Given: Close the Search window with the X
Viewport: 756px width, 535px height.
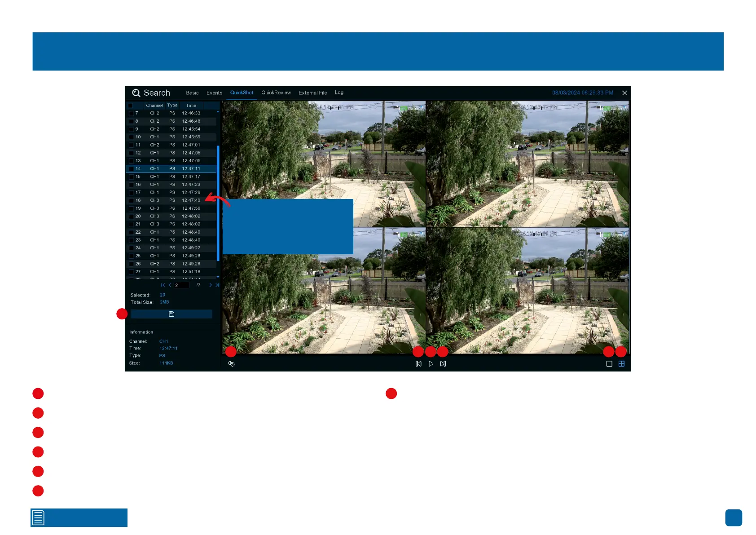Looking at the screenshot, I should coord(624,93).
